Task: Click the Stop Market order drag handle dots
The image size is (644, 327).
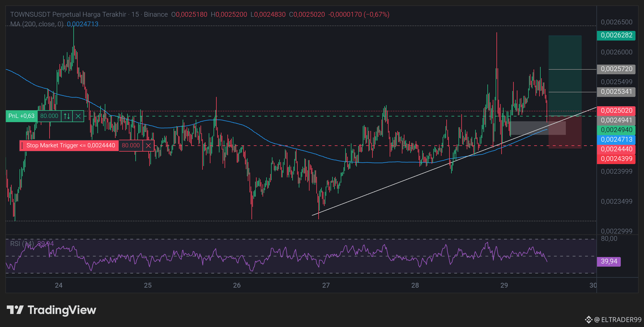Action: [x=22, y=146]
